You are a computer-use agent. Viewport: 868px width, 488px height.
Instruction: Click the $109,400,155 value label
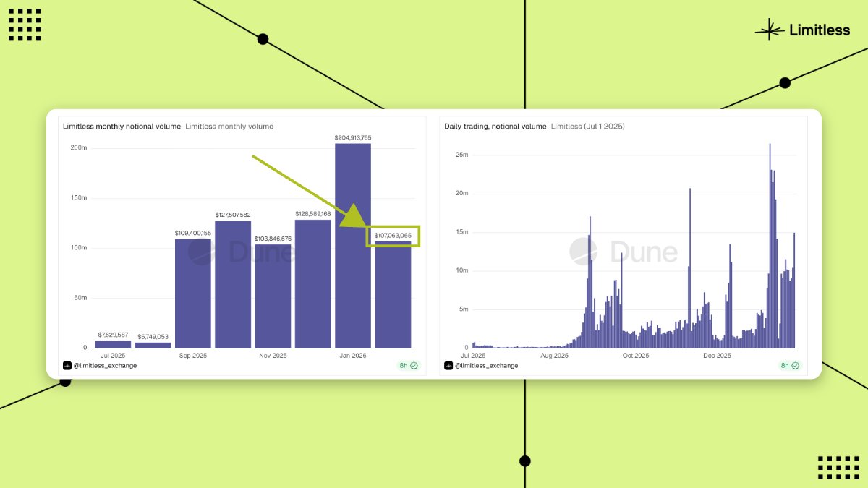(193, 233)
